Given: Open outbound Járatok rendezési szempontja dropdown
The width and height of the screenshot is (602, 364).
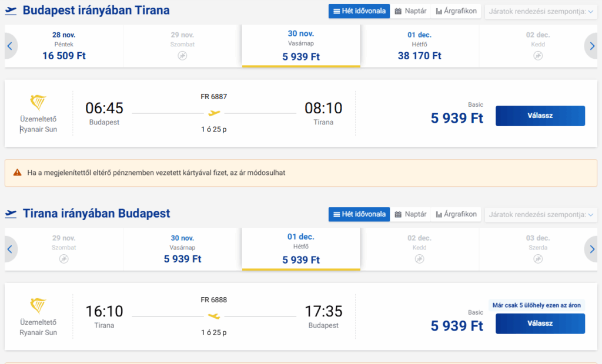Looking at the screenshot, I should point(541,11).
